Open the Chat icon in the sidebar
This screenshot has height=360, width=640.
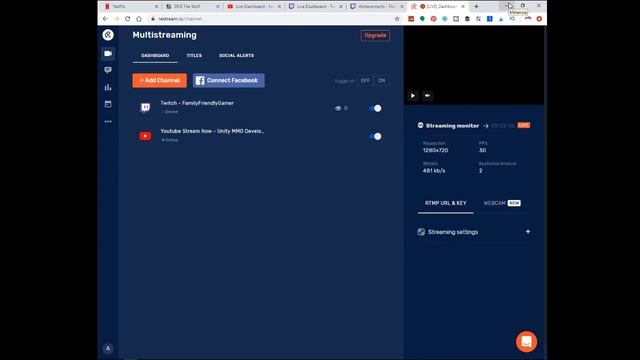point(108,70)
